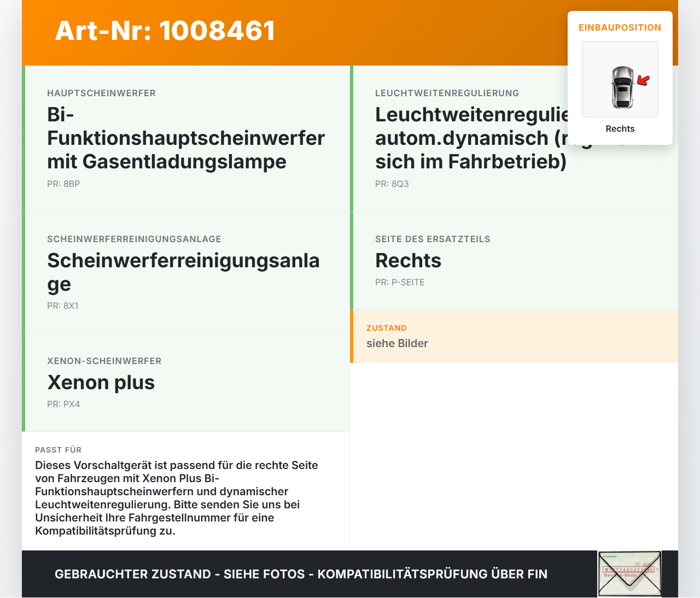700x598 pixels.
Task: Click the highlighted VIN number box
Action: (628, 568)
